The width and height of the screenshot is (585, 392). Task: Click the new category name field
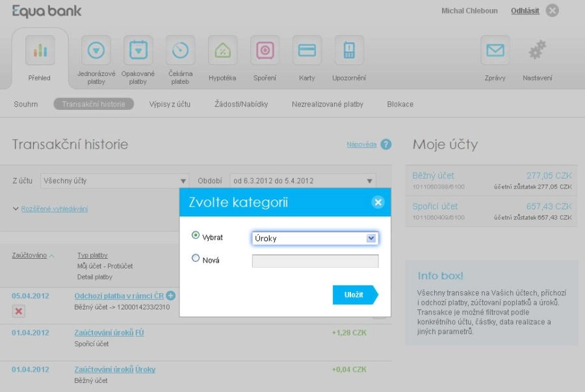pos(315,261)
